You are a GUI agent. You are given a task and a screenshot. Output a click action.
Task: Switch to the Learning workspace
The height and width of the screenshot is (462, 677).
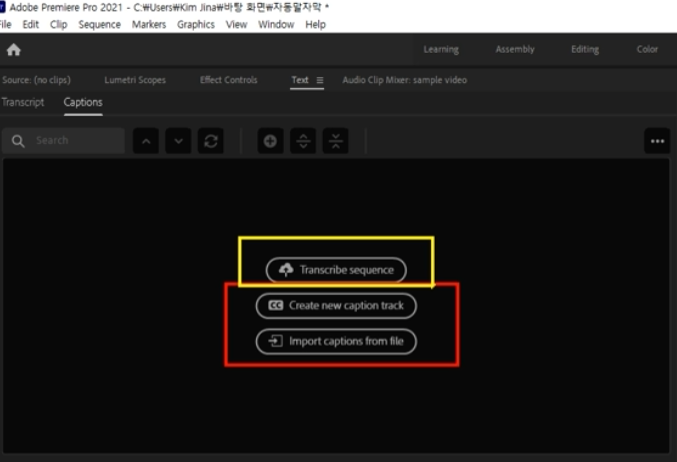tap(441, 49)
